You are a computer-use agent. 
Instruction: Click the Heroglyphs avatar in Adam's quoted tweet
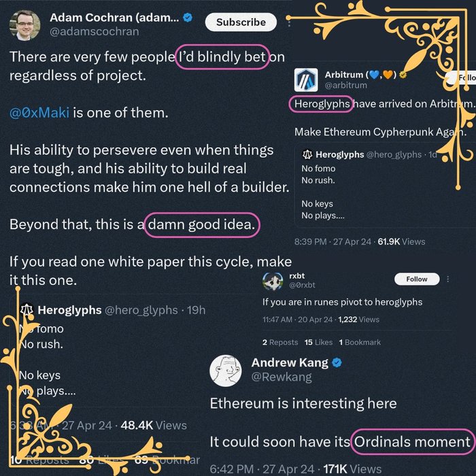(x=27, y=310)
